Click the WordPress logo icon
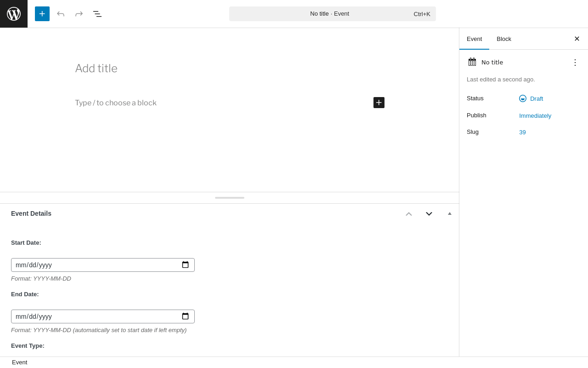 point(14,14)
